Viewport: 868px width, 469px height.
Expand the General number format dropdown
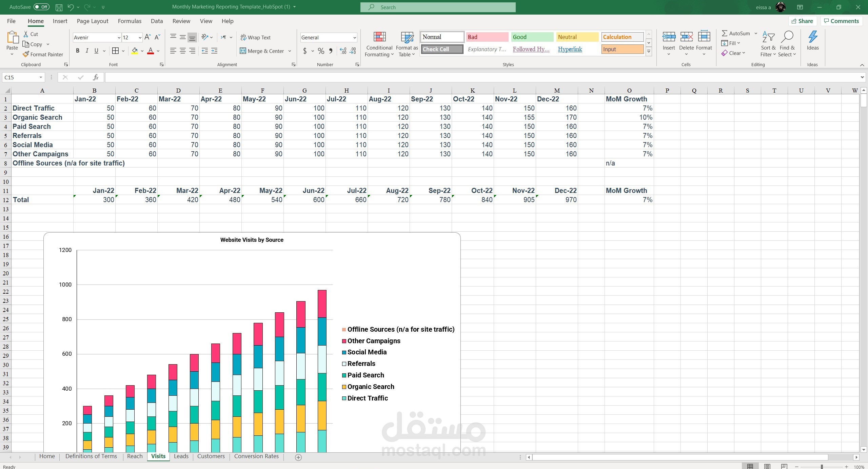pos(354,38)
